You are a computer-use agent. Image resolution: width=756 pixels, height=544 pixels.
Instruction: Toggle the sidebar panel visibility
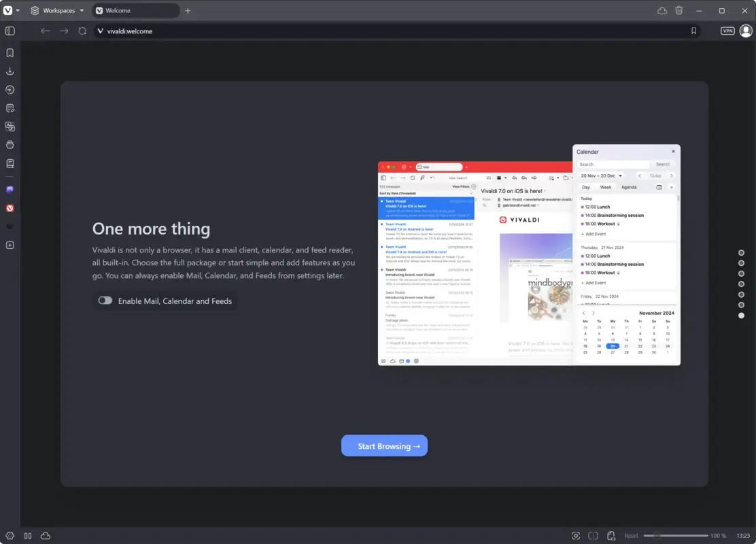10,31
